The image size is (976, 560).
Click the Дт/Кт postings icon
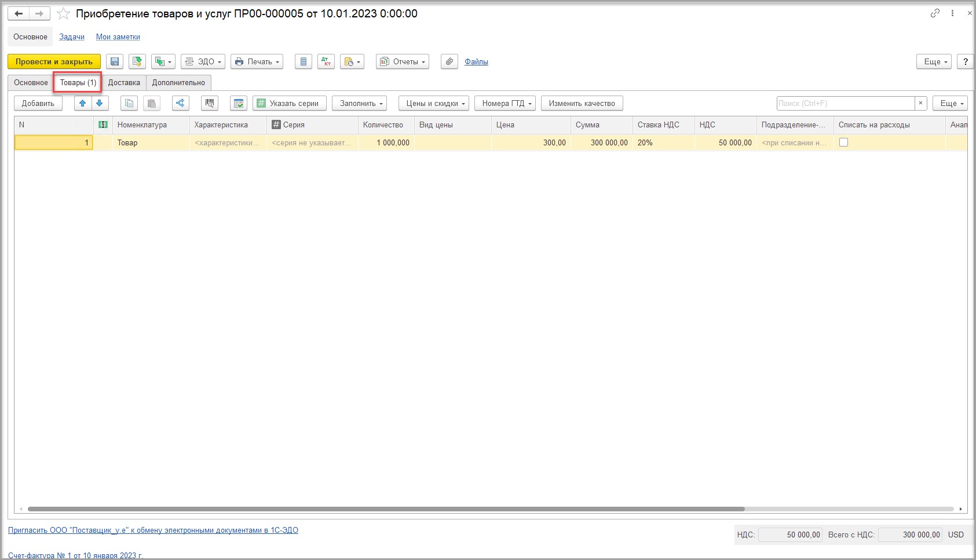tap(326, 62)
